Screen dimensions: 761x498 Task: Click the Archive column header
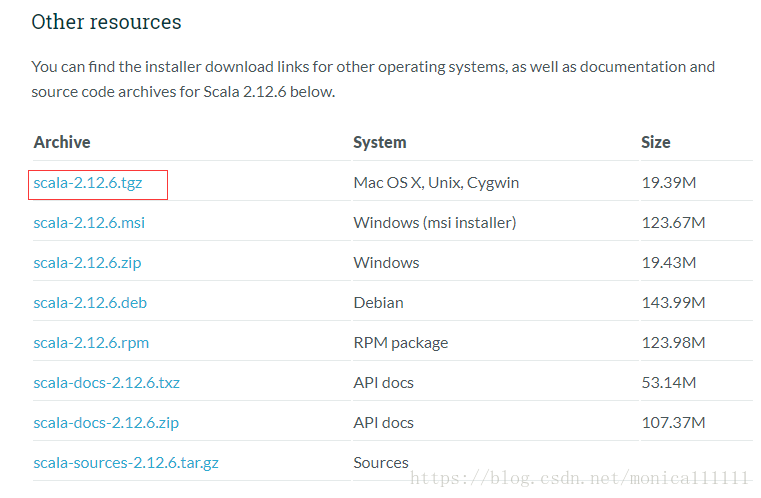coord(62,142)
